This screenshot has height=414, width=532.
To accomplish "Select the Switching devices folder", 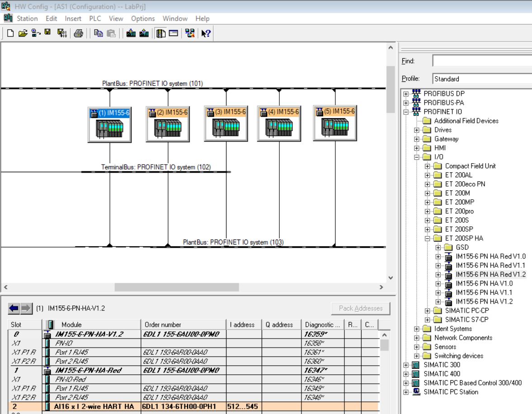I will tap(459, 356).
